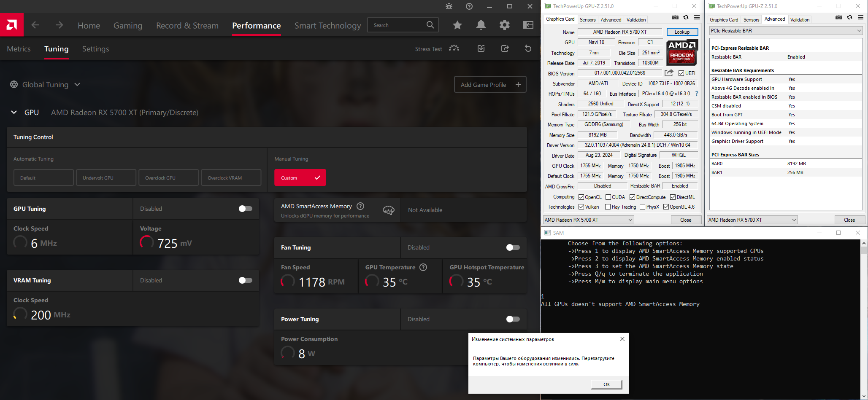Click the SAM console scrollbar thumb
This screenshot has height=400, width=868.
pyautogui.click(x=864, y=250)
